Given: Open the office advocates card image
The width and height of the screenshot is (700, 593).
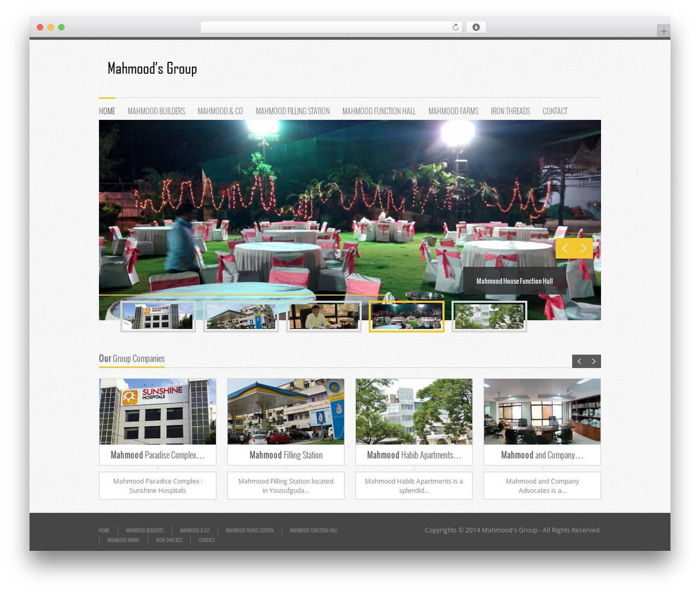Looking at the screenshot, I should pyautogui.click(x=542, y=411).
